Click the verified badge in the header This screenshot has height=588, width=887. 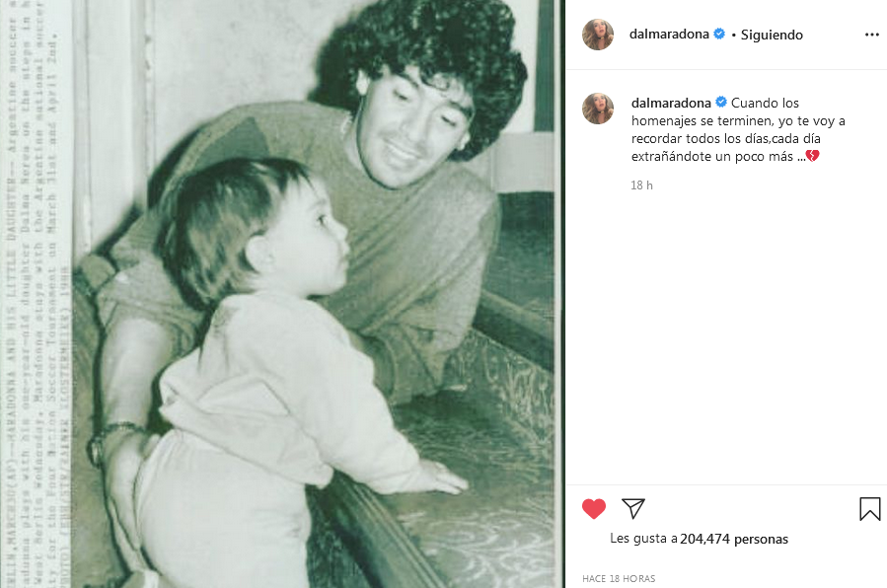point(719,34)
